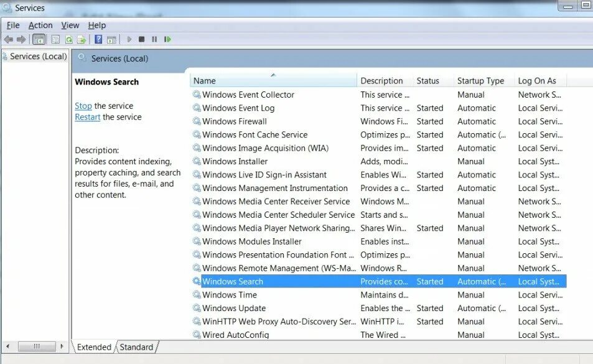
Task: Select Windows Presentation Foundation Font row
Action: (378, 254)
